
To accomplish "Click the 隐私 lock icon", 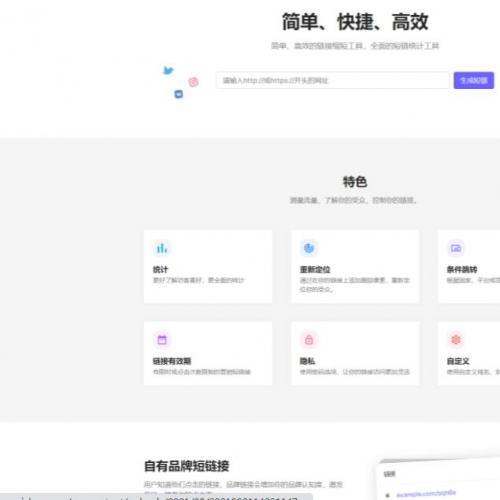I will (x=309, y=340).
